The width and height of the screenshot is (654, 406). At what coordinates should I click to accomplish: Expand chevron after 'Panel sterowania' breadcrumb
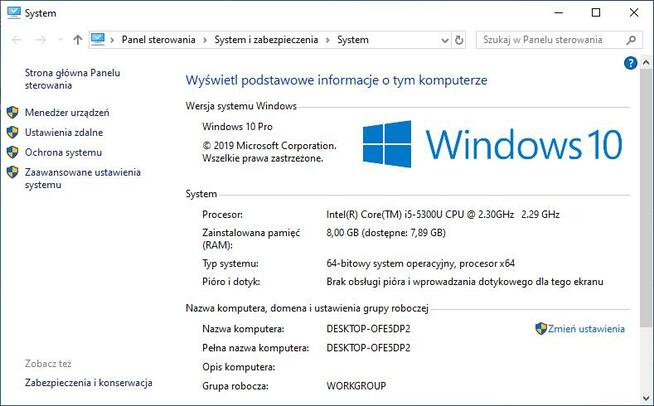(205, 40)
